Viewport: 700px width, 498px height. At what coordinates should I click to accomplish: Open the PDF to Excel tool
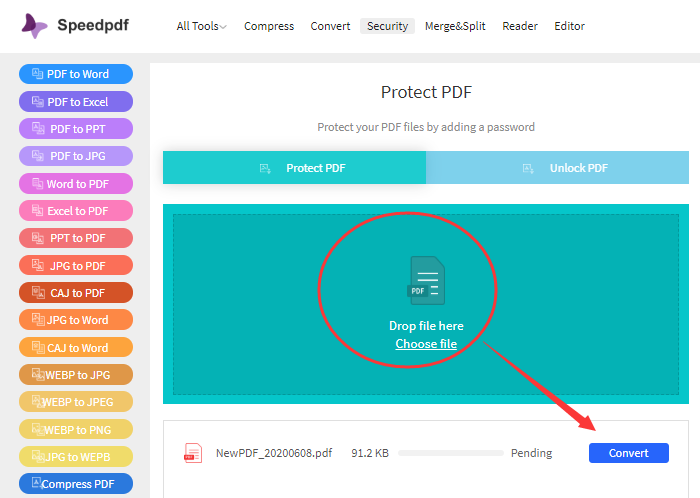(x=76, y=102)
